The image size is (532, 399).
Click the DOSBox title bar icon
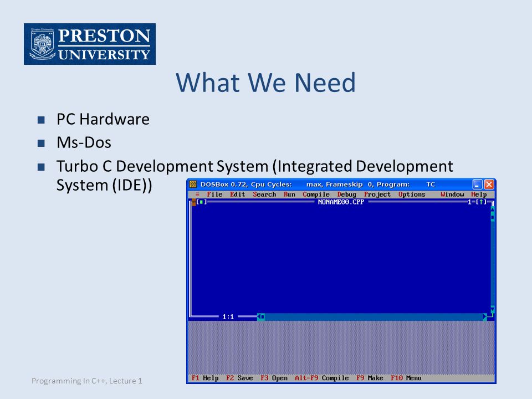[193, 184]
